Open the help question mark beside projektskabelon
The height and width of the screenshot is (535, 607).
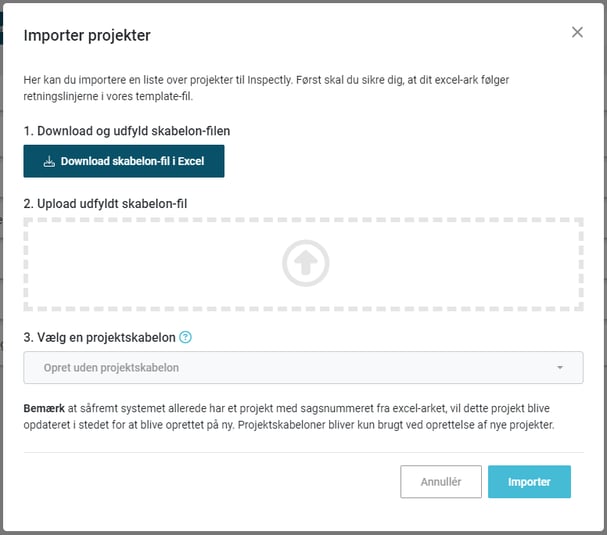click(185, 337)
